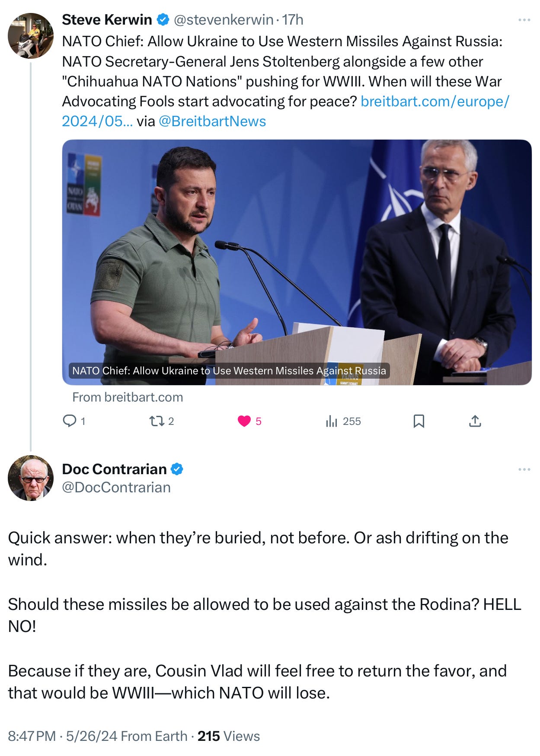Click Doc Contrarian's verified checkmark

click(177, 469)
